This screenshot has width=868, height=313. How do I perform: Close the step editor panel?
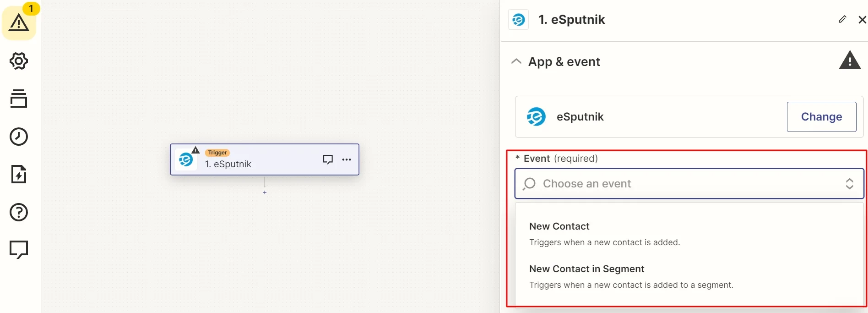coord(862,20)
